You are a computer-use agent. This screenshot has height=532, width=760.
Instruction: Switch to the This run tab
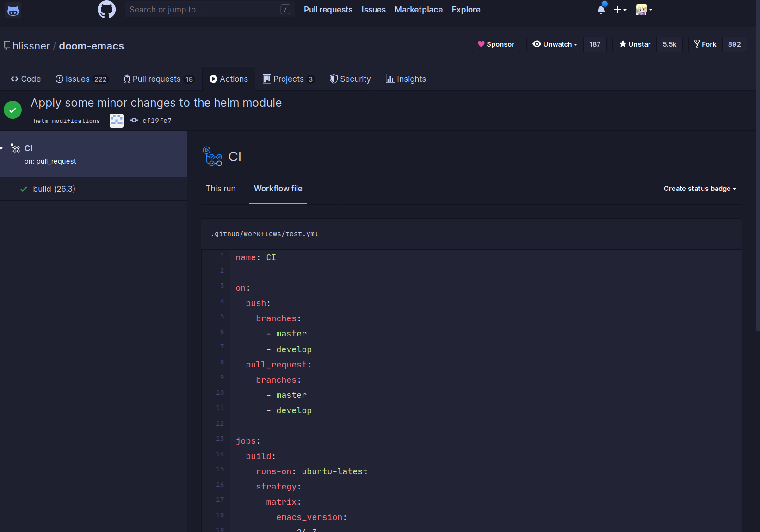pyautogui.click(x=221, y=189)
